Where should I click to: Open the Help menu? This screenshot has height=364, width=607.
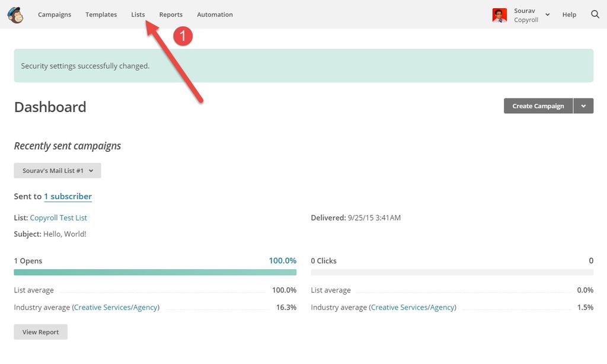[x=569, y=14]
